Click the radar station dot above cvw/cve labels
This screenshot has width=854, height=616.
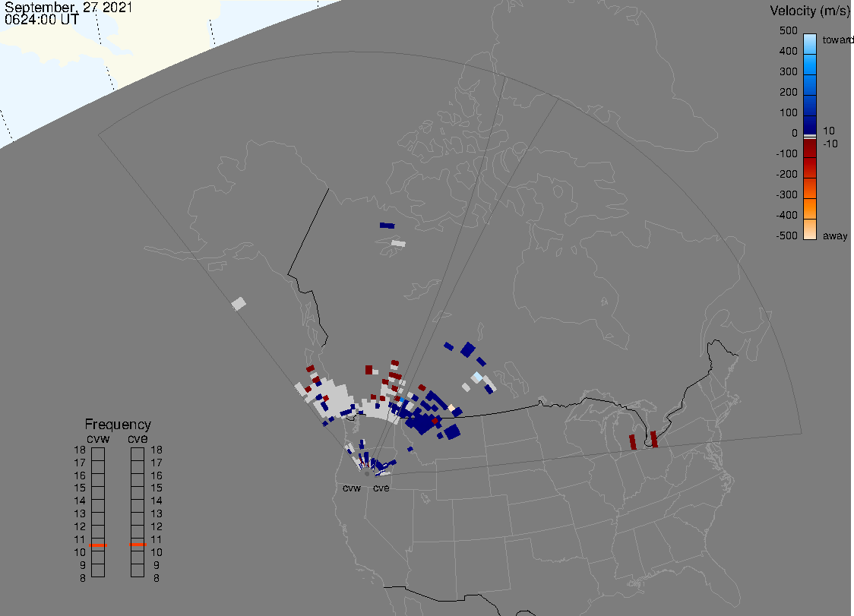tap(367, 474)
